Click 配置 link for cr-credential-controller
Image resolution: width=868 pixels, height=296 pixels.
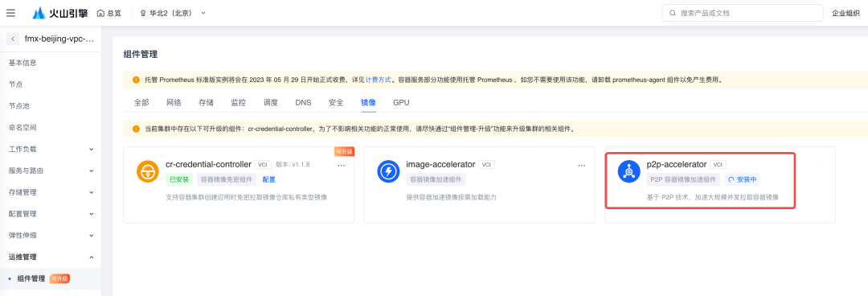(269, 179)
